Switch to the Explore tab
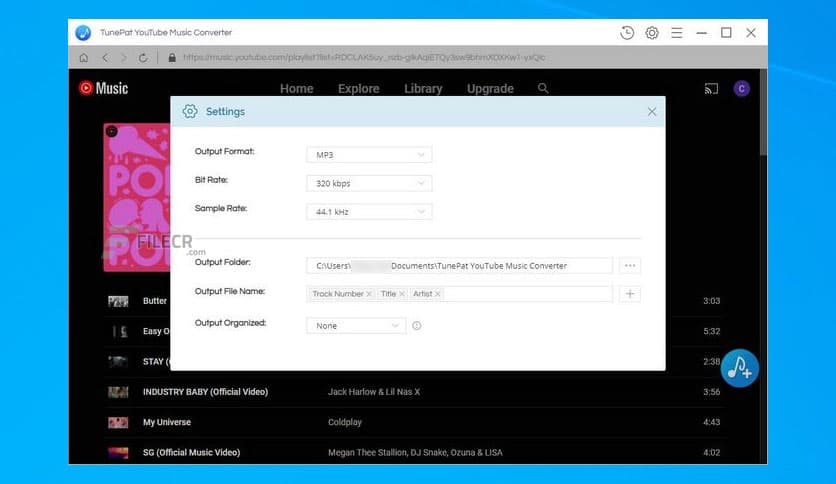The image size is (836, 484). [358, 89]
